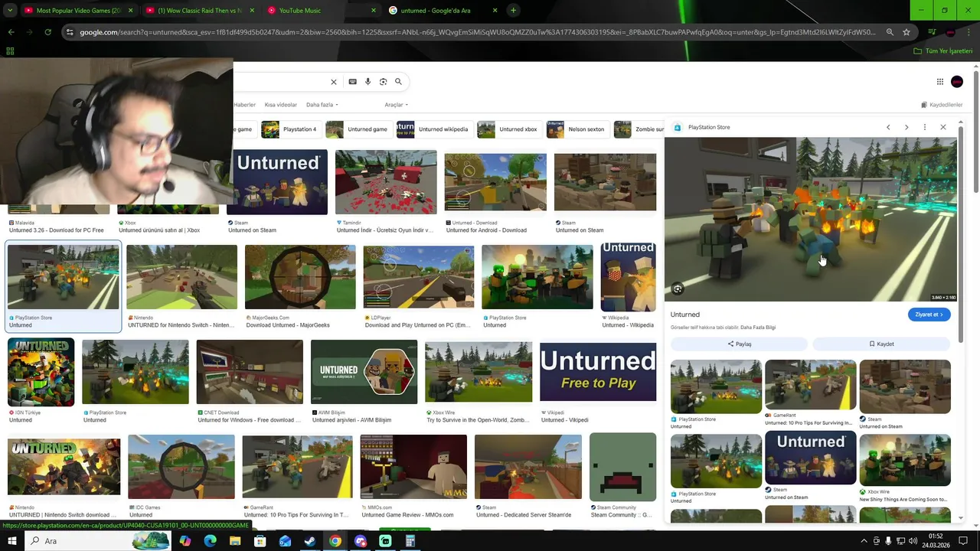
Task: Open the Xbox Wire New Shiny Things related image
Action: [x=905, y=460]
